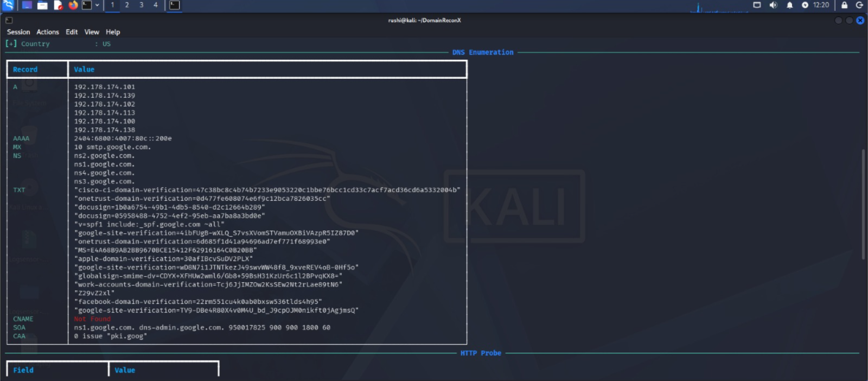Click the Record column header
Viewport: 868px width, 381px height.
(25, 69)
